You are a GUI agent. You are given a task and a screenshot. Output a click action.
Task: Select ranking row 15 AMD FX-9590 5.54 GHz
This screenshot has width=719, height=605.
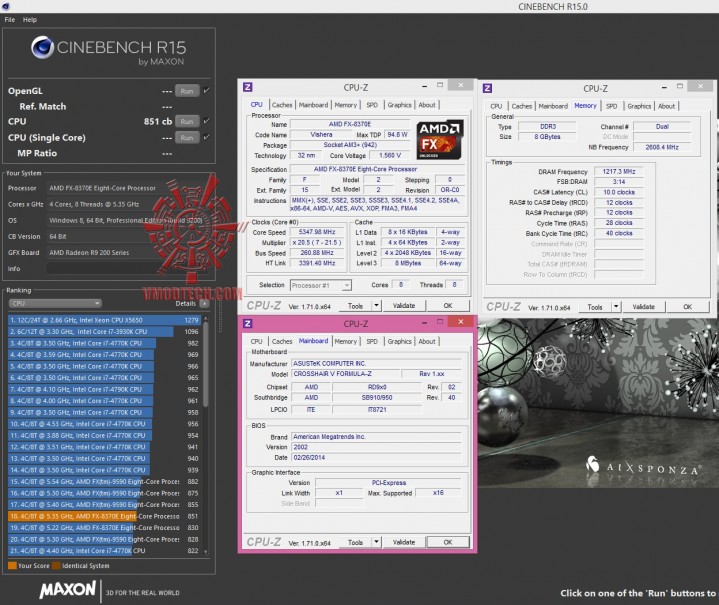[104, 482]
